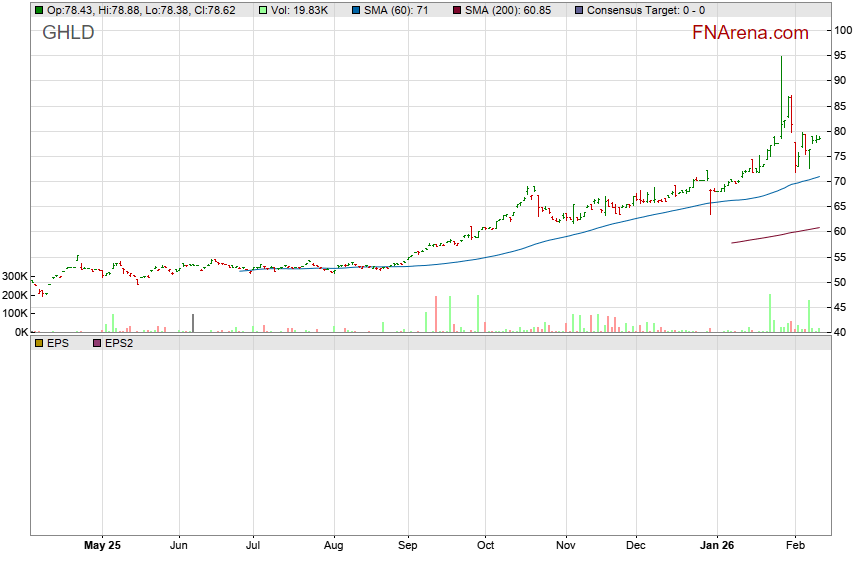This screenshot has height=566, width=859.
Task: Click the green OHLC price legend swatch
Action: click(39, 10)
